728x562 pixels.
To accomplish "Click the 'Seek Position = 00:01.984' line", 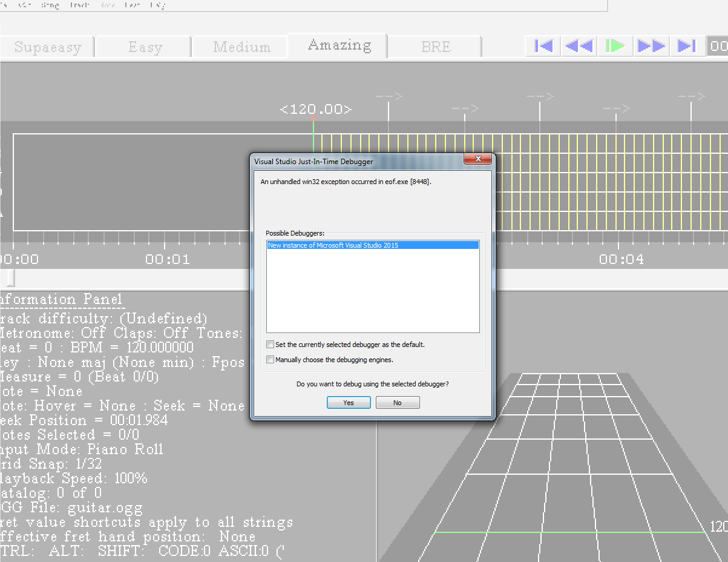I will pos(84,420).
